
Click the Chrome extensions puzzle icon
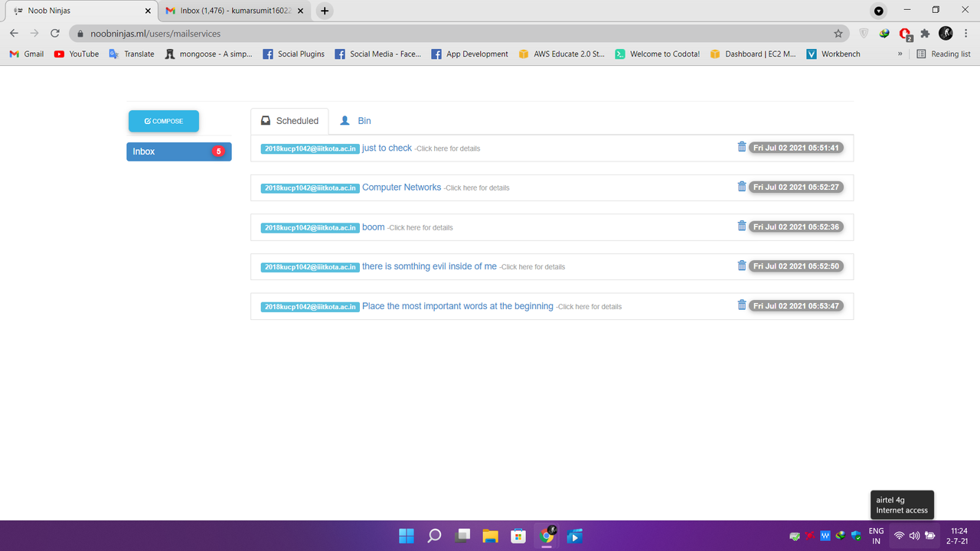pyautogui.click(x=925, y=33)
